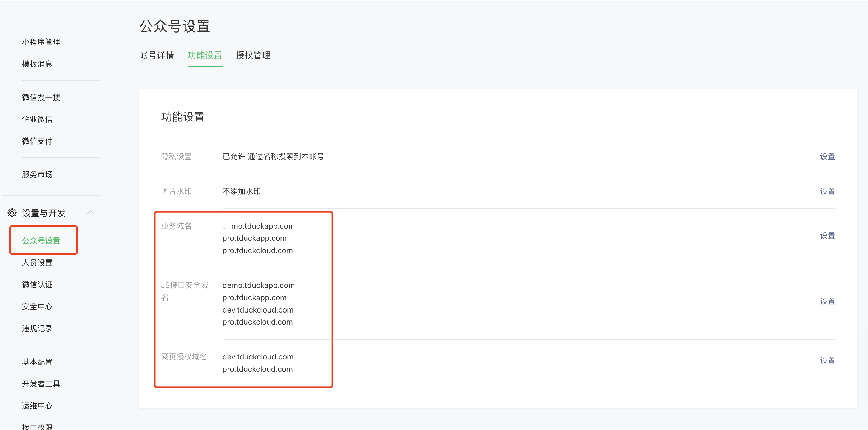Open the 授权管理 tab
The width and height of the screenshot is (868, 430).
pyautogui.click(x=253, y=55)
